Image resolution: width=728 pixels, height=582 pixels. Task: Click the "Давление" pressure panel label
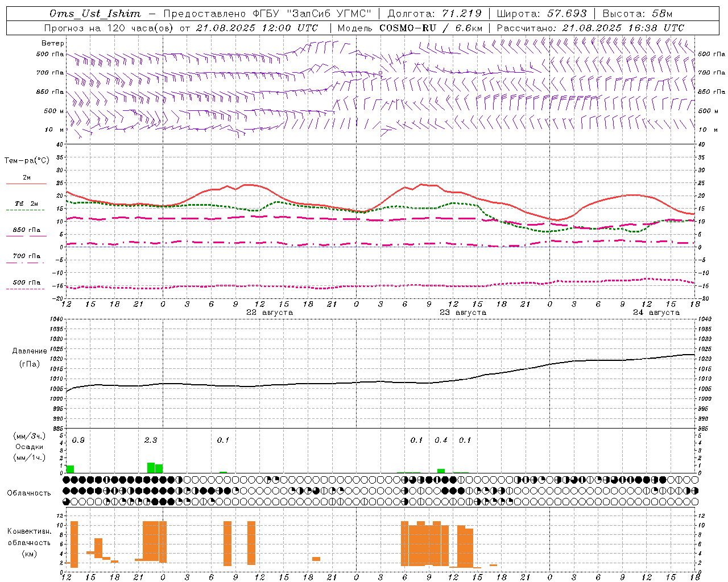click(x=30, y=351)
